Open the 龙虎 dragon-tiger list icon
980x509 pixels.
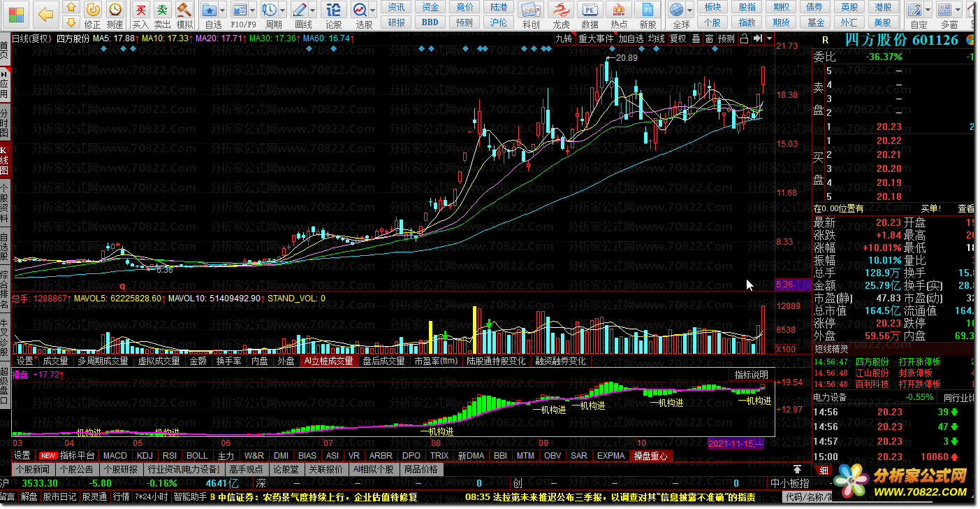561,10
